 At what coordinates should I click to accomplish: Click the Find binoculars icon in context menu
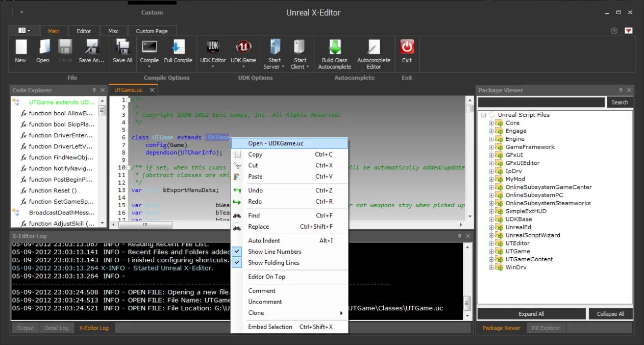[x=237, y=215]
